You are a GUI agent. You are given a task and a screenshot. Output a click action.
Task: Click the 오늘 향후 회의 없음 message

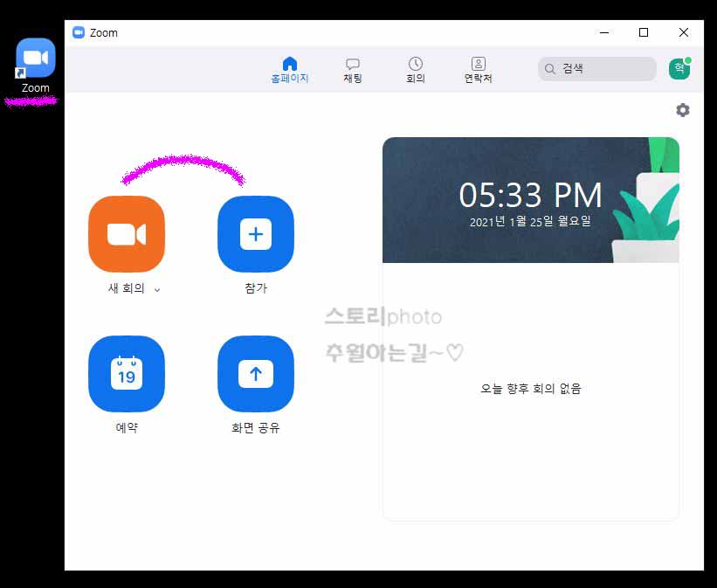point(530,389)
